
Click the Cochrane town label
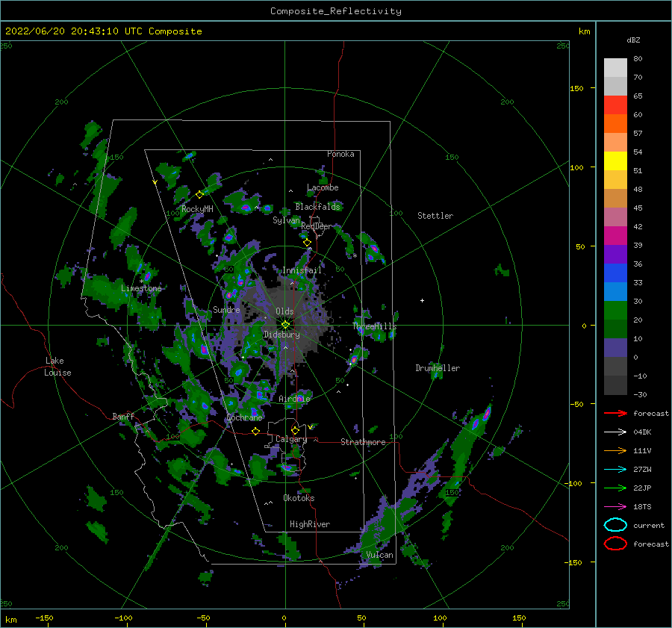(244, 417)
